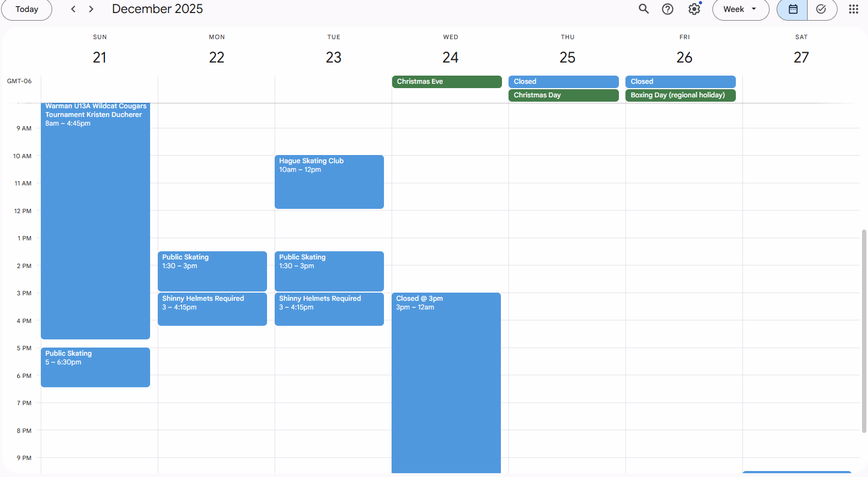The height and width of the screenshot is (477, 868).
Task: Switch to Tasks view toggle
Action: tap(821, 9)
